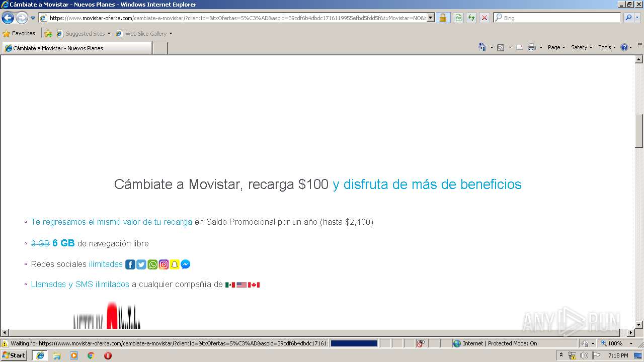Click the popup blocker status icon

421,343
